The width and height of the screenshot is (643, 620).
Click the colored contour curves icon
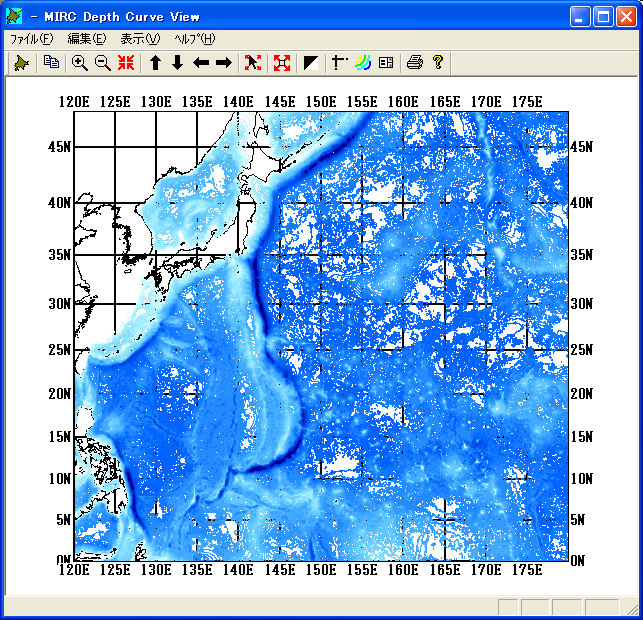point(362,63)
